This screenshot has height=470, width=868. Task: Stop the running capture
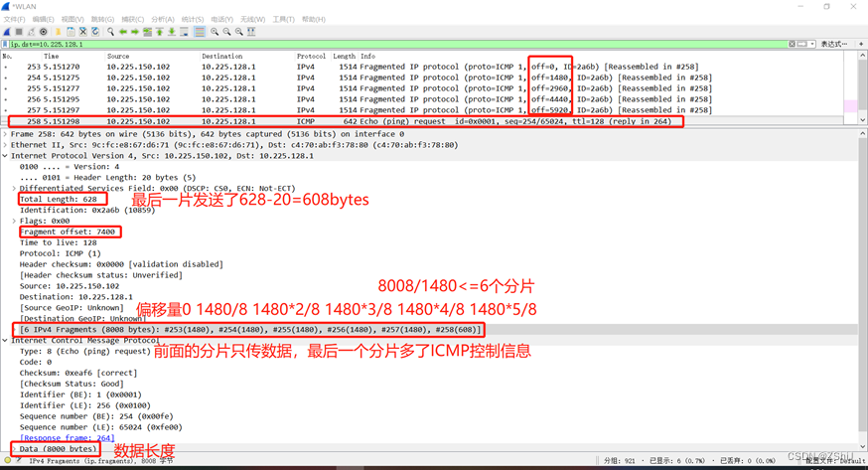(x=19, y=32)
